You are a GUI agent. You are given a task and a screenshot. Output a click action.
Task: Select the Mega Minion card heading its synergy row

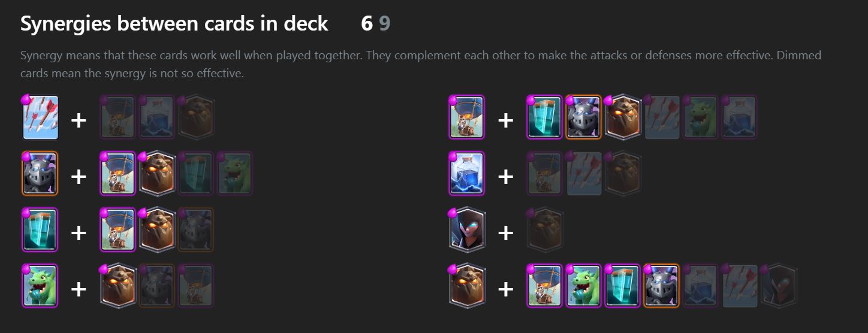click(40, 173)
